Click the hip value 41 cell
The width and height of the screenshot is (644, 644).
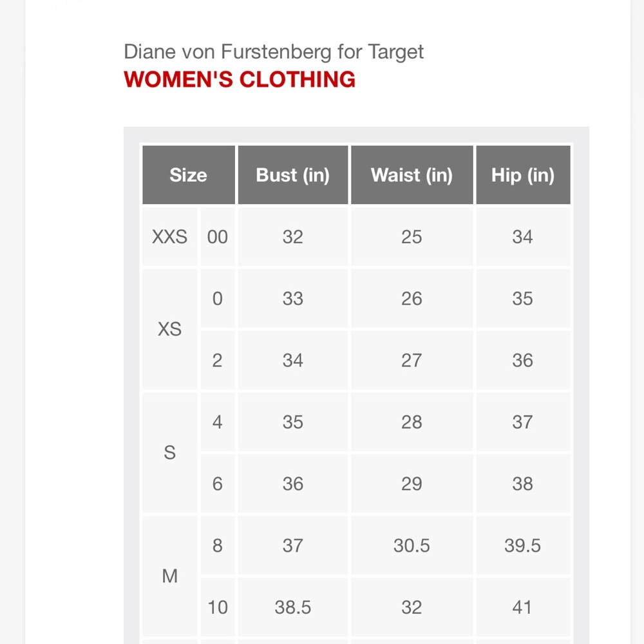point(523,607)
